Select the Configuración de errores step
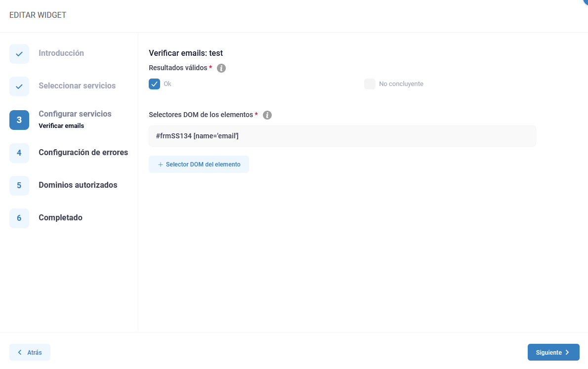 click(x=83, y=153)
